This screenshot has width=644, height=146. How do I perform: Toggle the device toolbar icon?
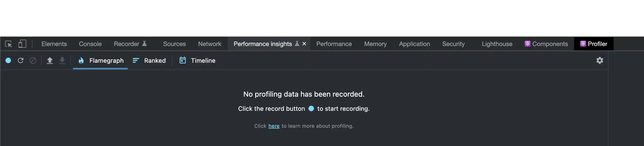22,44
